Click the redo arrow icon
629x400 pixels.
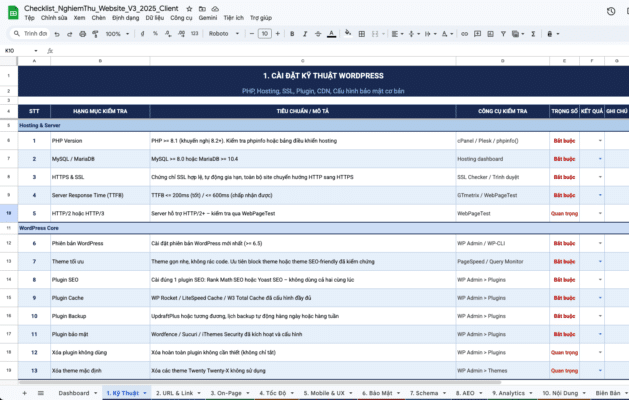69,34
